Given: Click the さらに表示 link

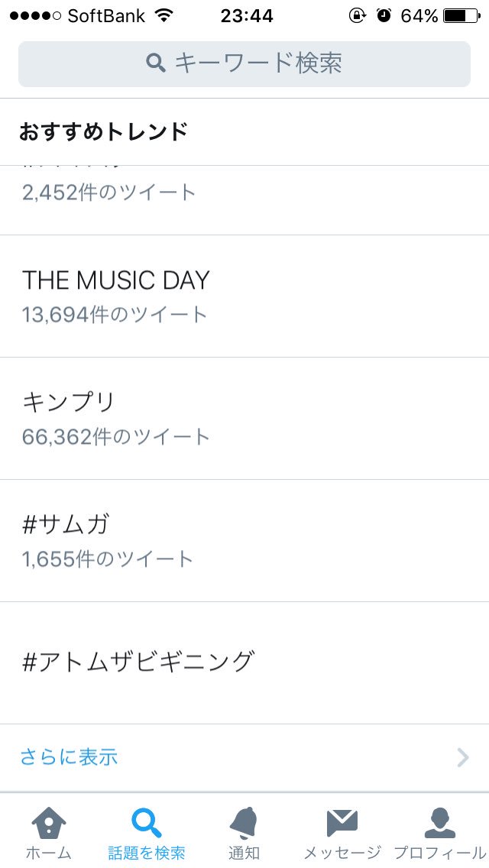Looking at the screenshot, I should pyautogui.click(x=69, y=757).
